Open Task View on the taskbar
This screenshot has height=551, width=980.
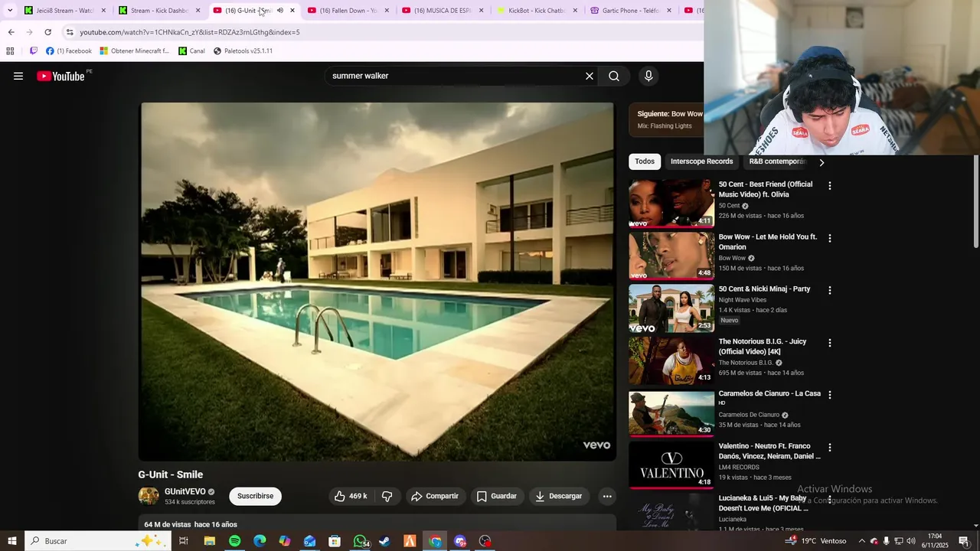point(184,541)
